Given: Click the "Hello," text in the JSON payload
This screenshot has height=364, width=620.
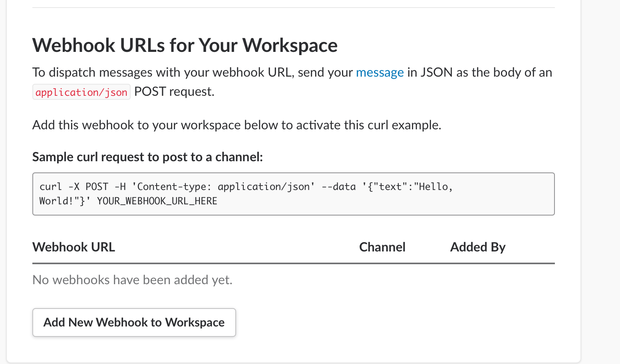Looking at the screenshot, I should [434, 187].
